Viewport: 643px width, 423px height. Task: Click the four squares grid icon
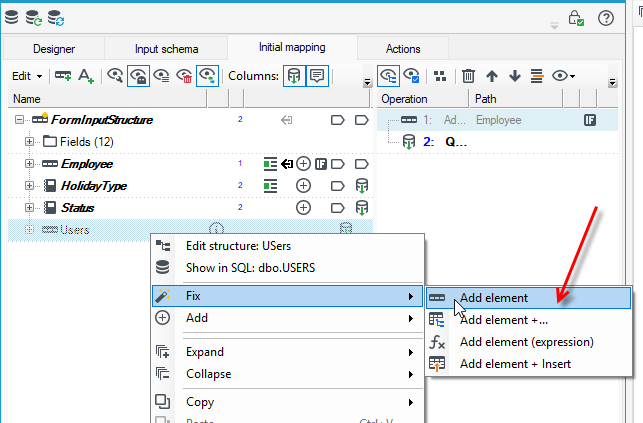440,76
